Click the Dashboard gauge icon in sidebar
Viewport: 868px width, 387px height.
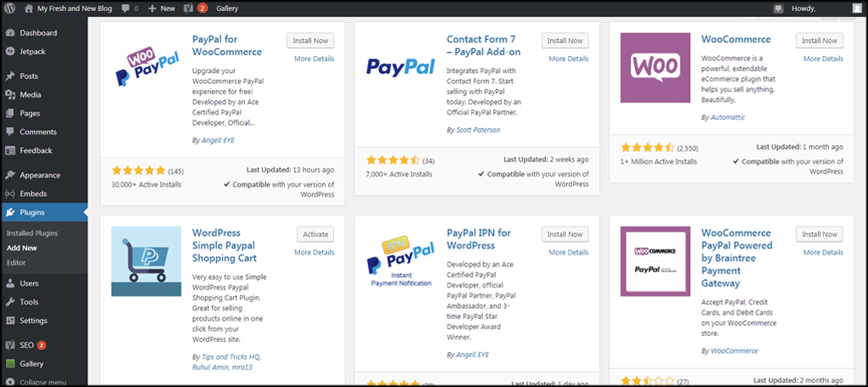pyautogui.click(x=10, y=33)
